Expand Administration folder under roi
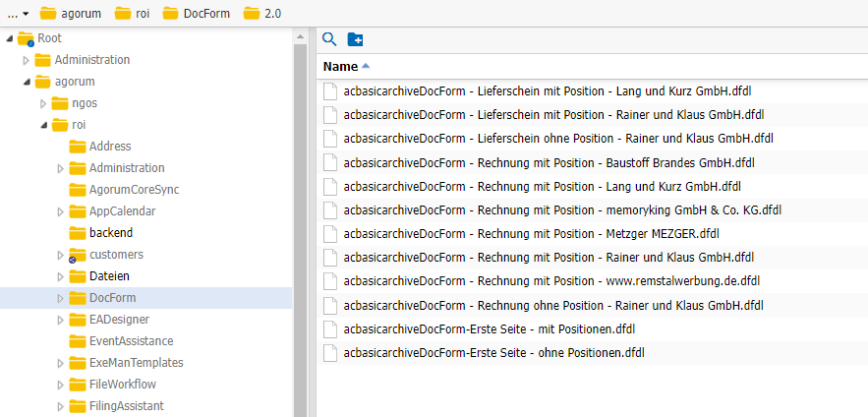The image size is (868, 417). point(61,168)
